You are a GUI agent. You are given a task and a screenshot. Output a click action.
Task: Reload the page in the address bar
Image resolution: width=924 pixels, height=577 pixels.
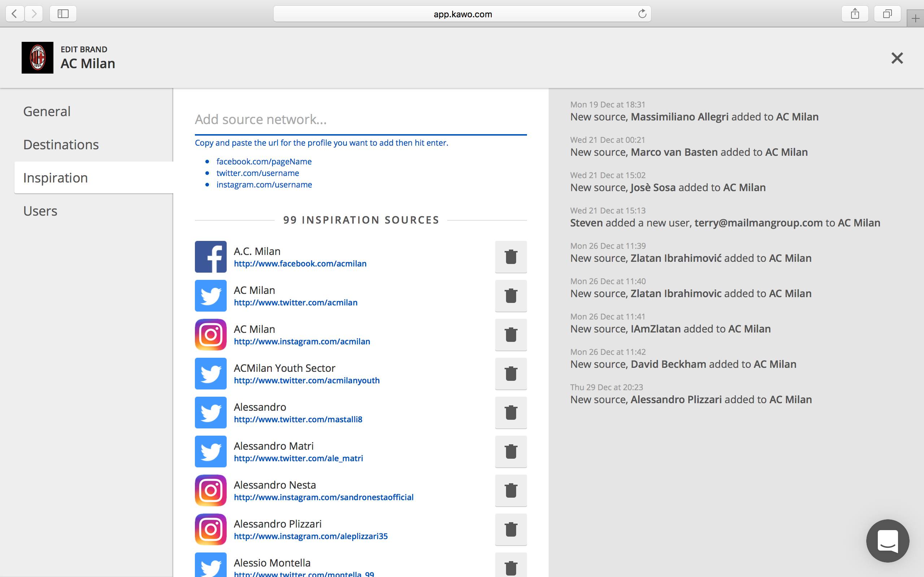click(x=642, y=14)
